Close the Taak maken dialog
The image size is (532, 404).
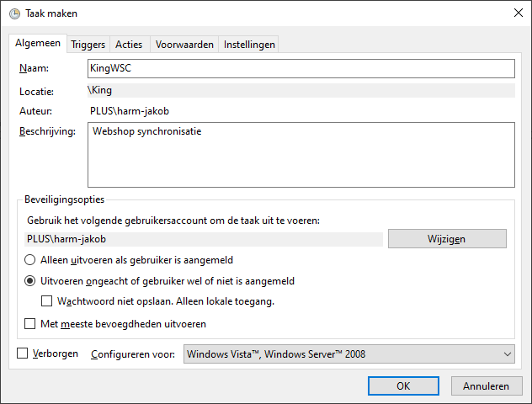(x=516, y=13)
